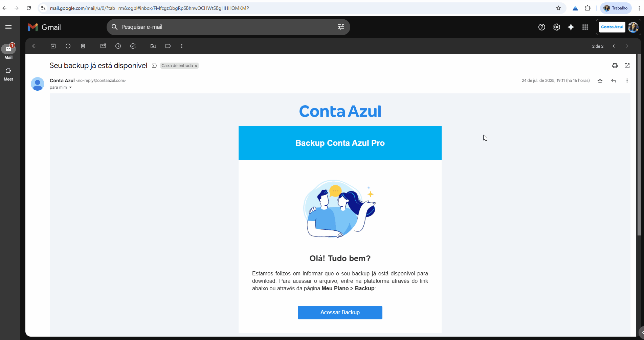Add this email to Tasks
The height and width of the screenshot is (340, 644).
[133, 46]
